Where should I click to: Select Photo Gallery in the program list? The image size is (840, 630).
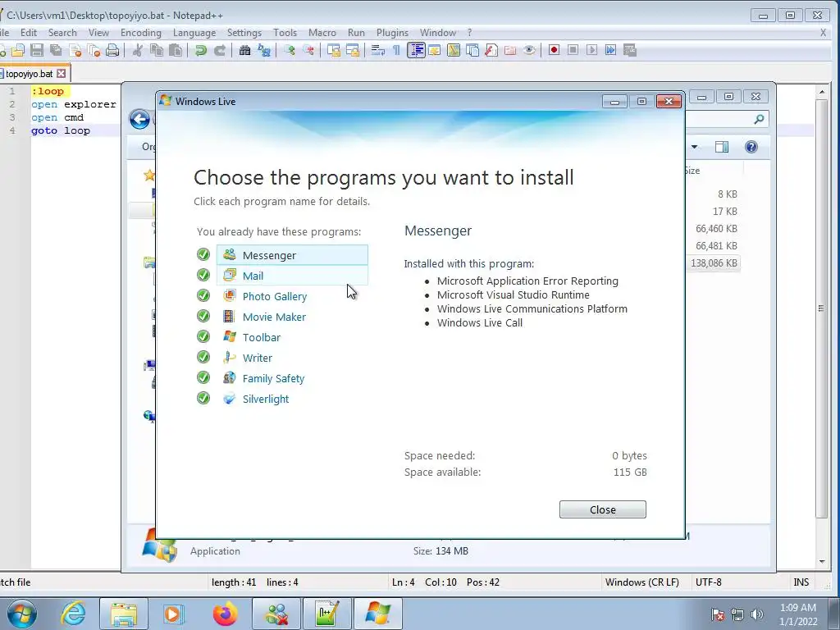pyautogui.click(x=274, y=296)
